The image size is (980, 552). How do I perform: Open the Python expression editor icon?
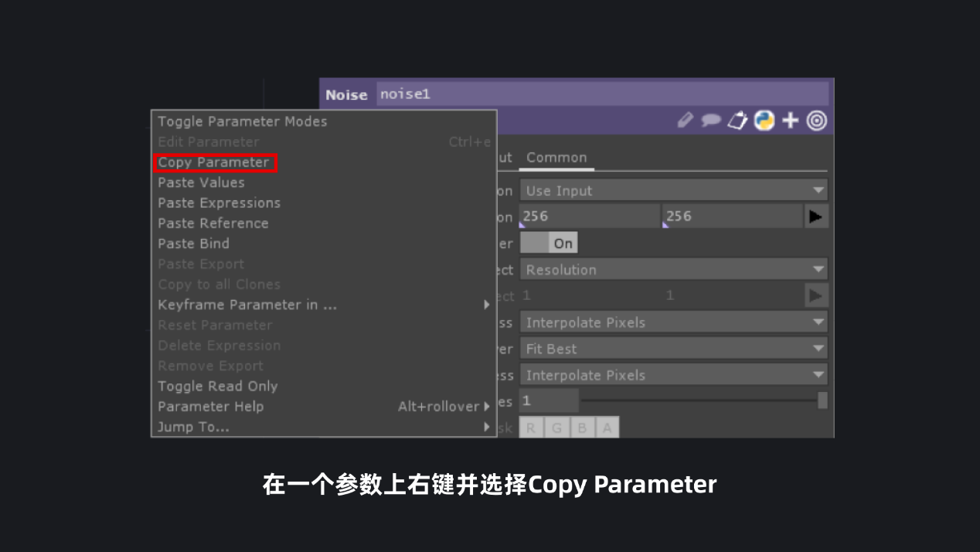click(764, 120)
